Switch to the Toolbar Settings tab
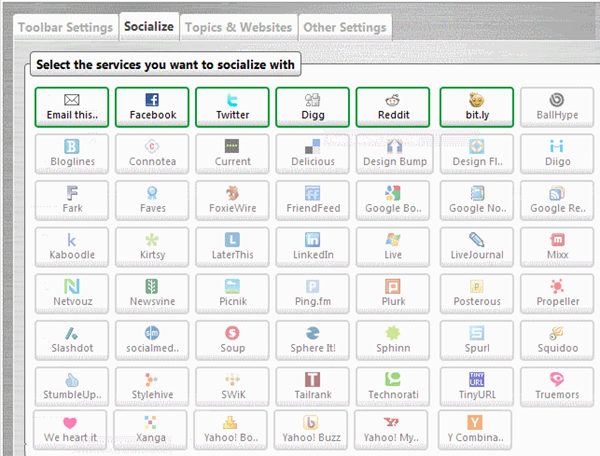The height and width of the screenshot is (456, 600). coord(65,27)
